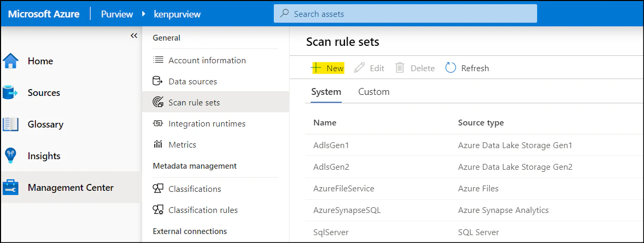Click the circular Refresh icon

pyautogui.click(x=451, y=68)
